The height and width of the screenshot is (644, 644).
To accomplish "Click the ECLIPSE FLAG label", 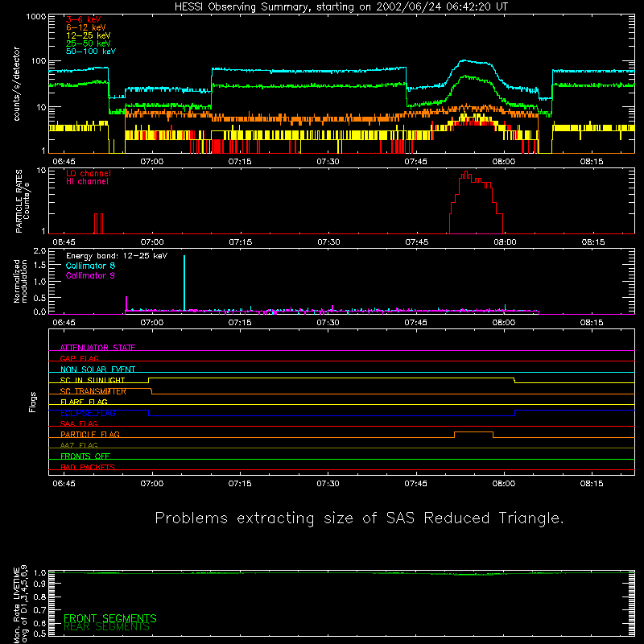I will 88,413.
